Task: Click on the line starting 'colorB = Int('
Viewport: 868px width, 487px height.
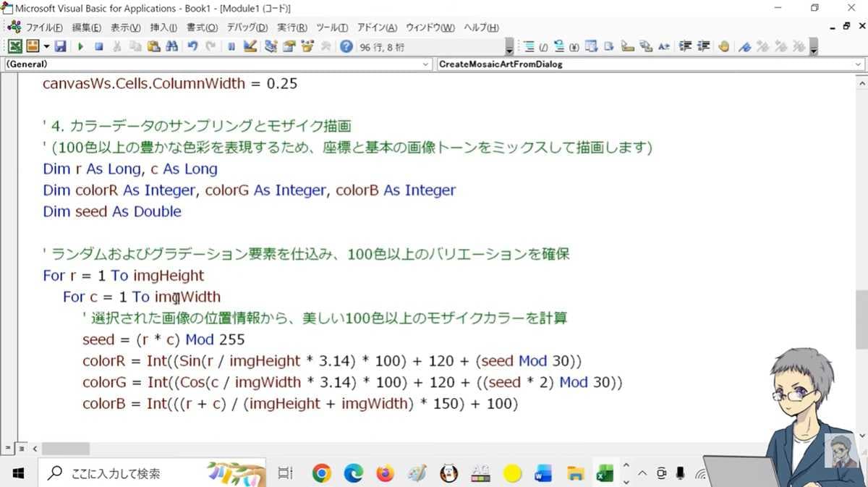Action: pyautogui.click(x=300, y=404)
